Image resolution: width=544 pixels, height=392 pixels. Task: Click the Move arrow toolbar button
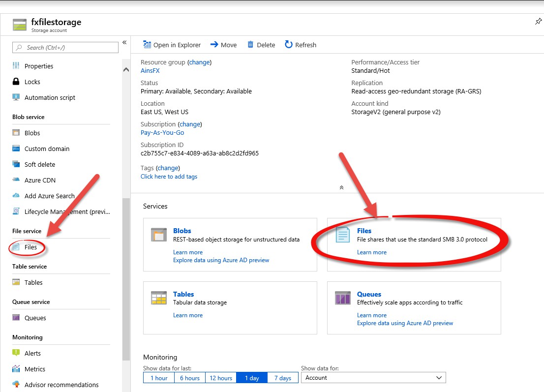[x=224, y=45]
